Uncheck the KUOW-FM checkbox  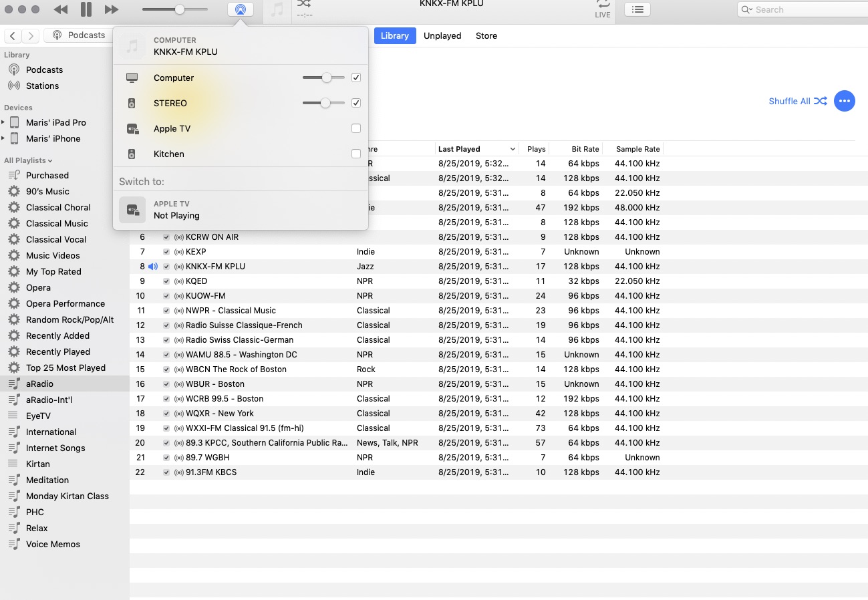pos(166,295)
